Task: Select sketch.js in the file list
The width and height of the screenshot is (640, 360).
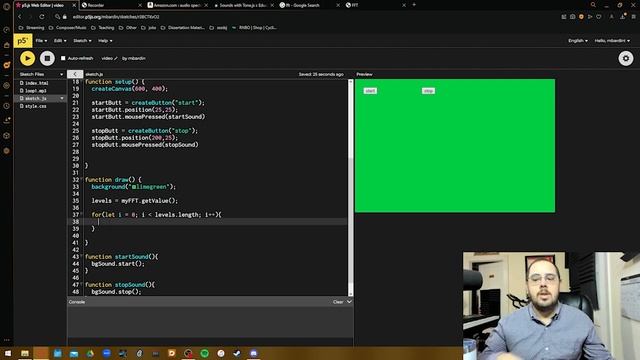Action: 36,98
